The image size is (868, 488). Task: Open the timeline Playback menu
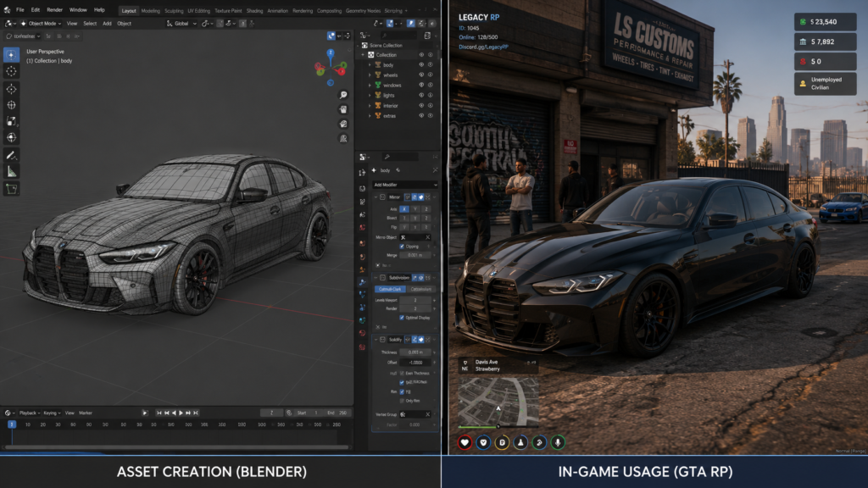point(30,413)
